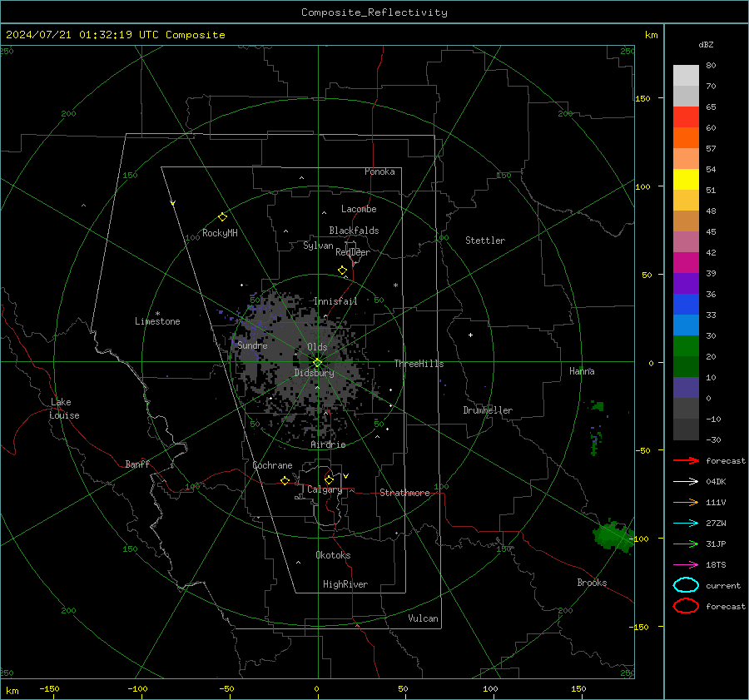Screen dimensions: 749x700
Task: Select the Banff label
Action: click(137, 464)
